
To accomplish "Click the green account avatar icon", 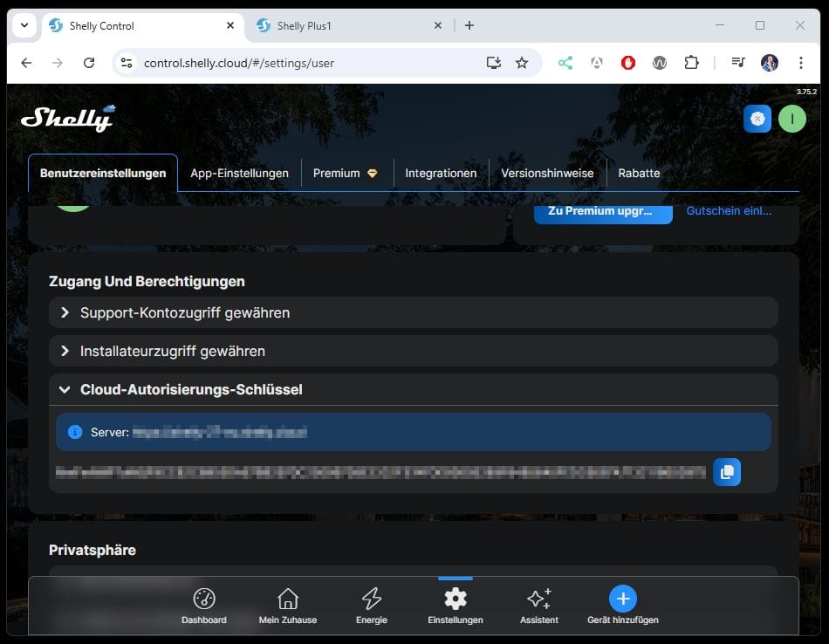I will click(x=791, y=118).
